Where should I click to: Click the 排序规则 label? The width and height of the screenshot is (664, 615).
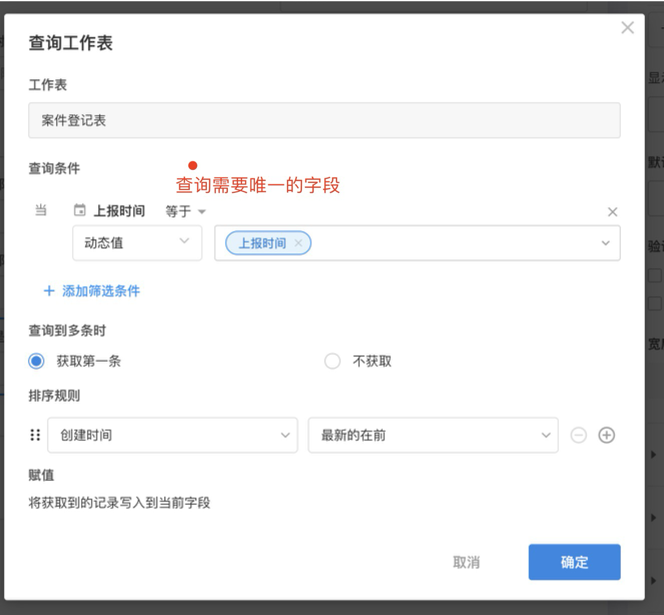click(x=54, y=396)
